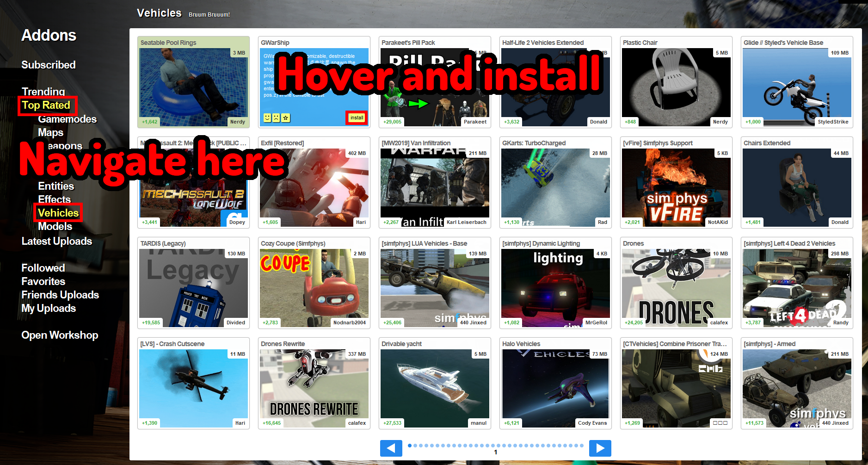
Task: Open Friends Uploads
Action: click(60, 295)
